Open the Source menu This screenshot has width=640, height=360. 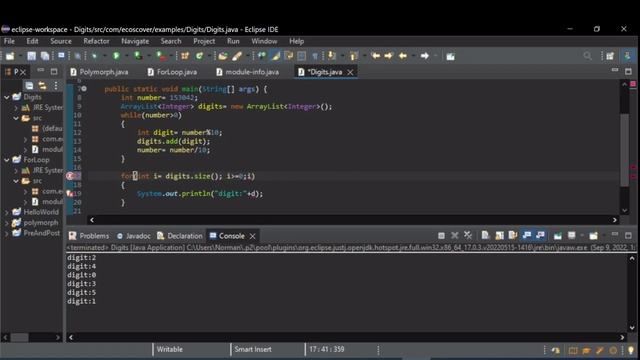[61, 41]
